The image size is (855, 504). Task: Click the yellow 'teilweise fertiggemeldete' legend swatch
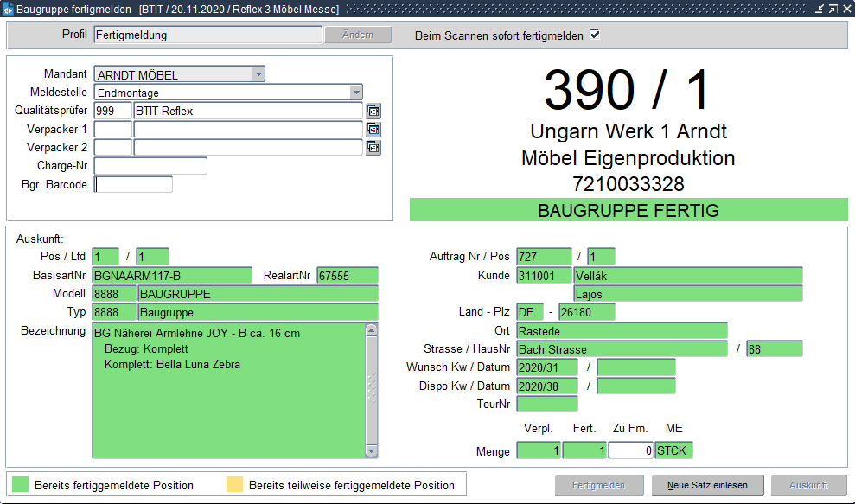click(x=234, y=485)
